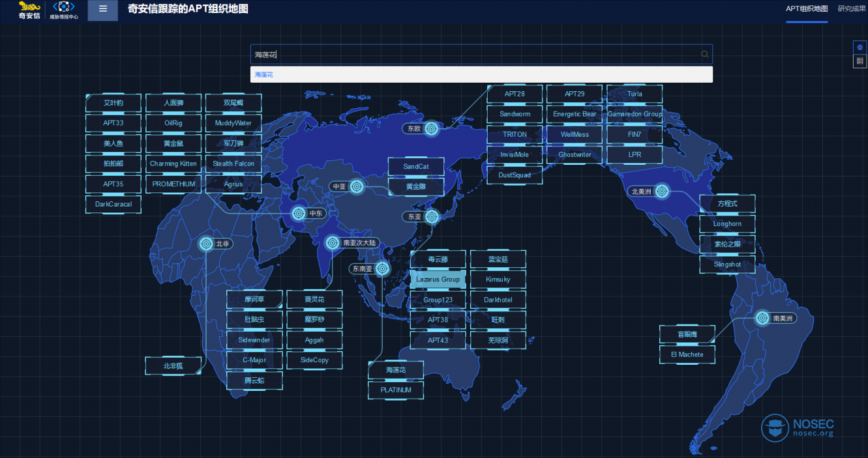
Task: Select the MuddyWater group card
Action: point(233,122)
